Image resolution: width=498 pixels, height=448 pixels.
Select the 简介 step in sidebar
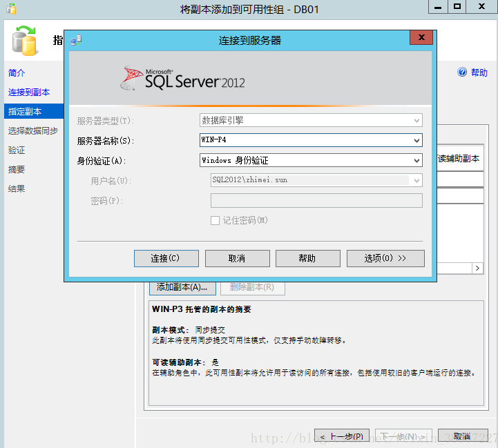(x=17, y=73)
